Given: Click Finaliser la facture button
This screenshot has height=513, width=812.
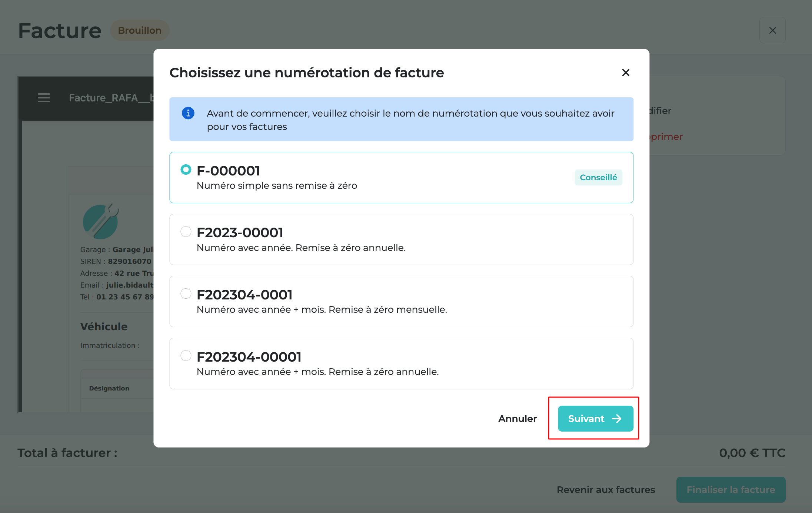Looking at the screenshot, I should pyautogui.click(x=731, y=490).
